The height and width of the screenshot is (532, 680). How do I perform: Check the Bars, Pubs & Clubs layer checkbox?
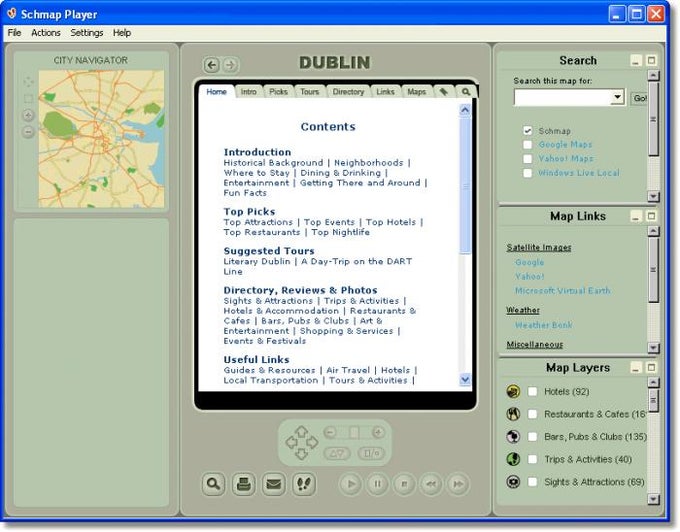pyautogui.click(x=532, y=437)
